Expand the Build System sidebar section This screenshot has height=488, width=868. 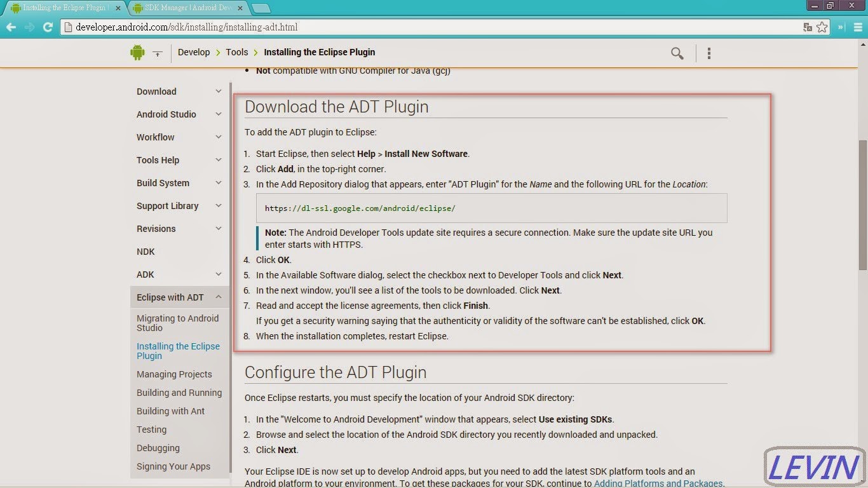pos(219,183)
